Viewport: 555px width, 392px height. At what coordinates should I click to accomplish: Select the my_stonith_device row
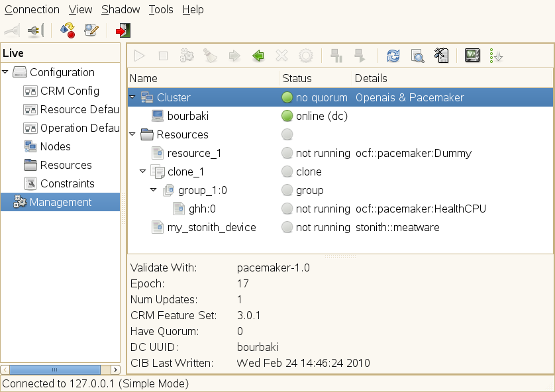pyautogui.click(x=340, y=227)
